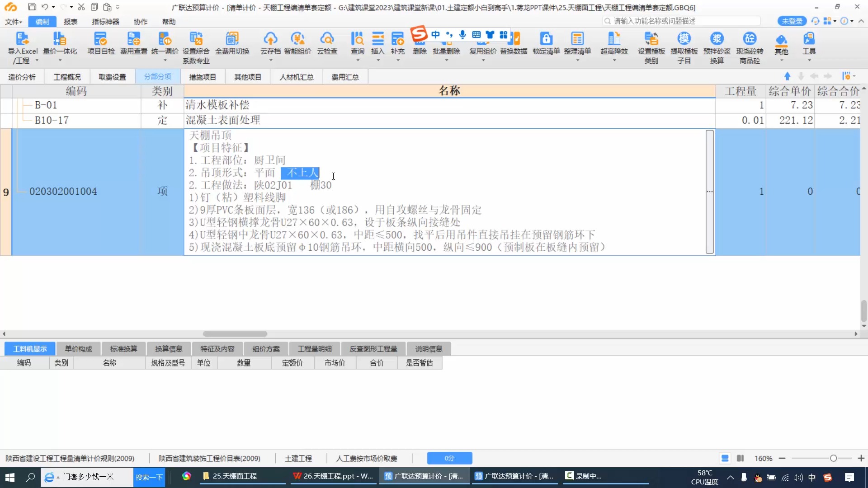Screen dimensions: 868x488
Task: Toggle the Sogou input method language icon
Action: point(435,34)
